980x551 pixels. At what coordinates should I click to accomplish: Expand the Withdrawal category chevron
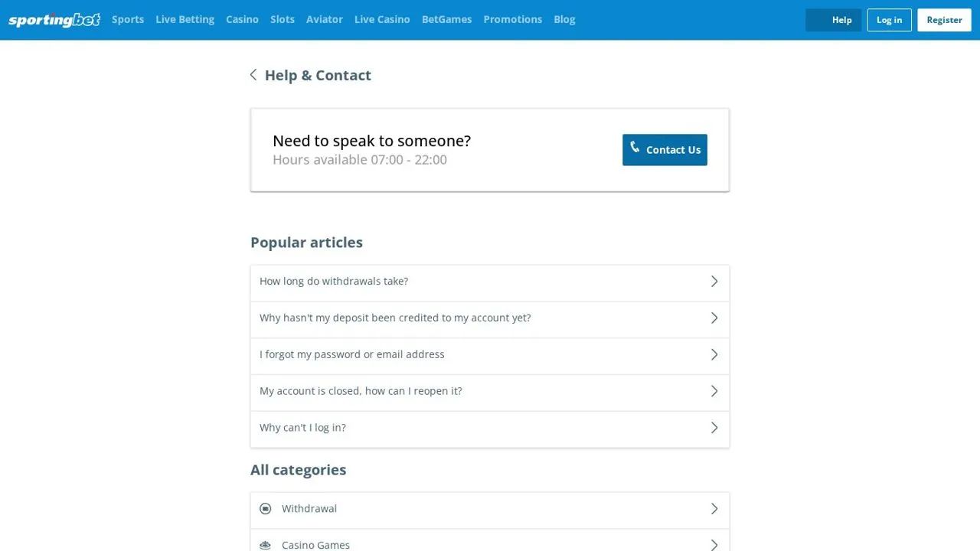pyautogui.click(x=714, y=509)
